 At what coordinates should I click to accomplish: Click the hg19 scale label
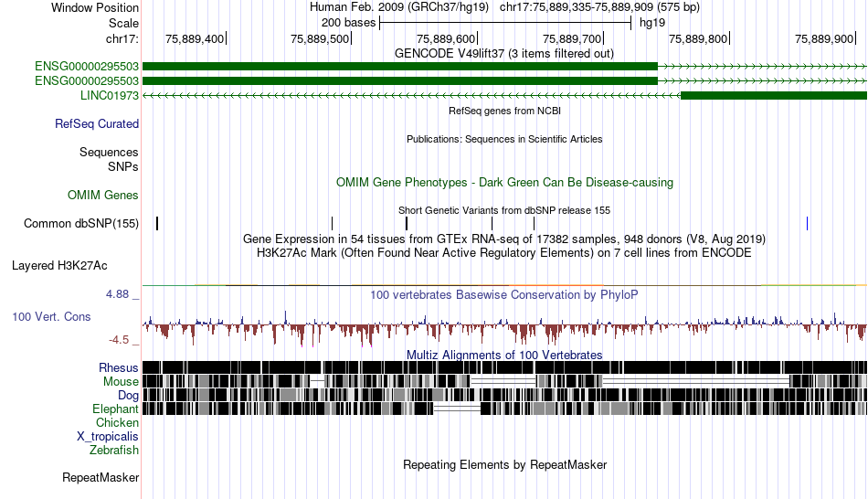tap(652, 23)
